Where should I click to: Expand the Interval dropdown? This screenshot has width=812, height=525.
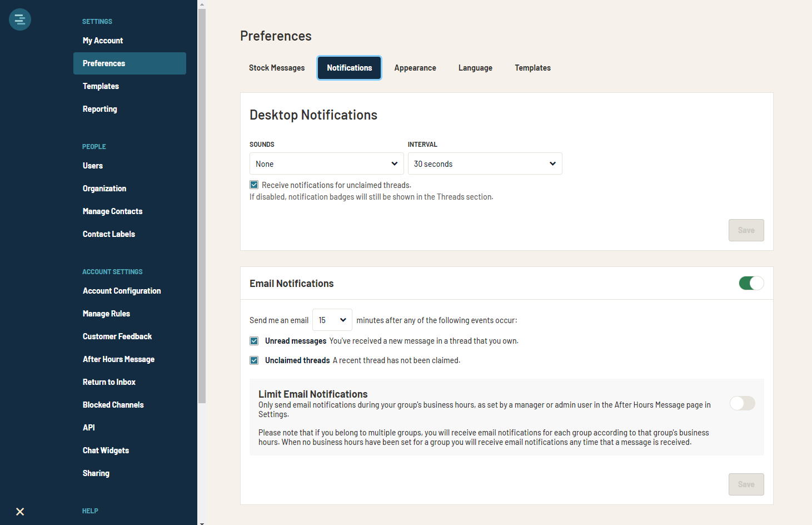click(x=485, y=164)
